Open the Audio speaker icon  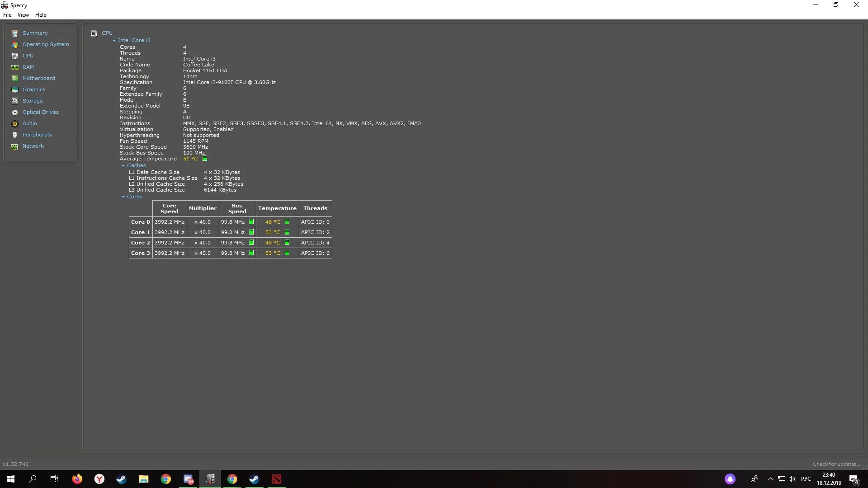[x=15, y=124]
